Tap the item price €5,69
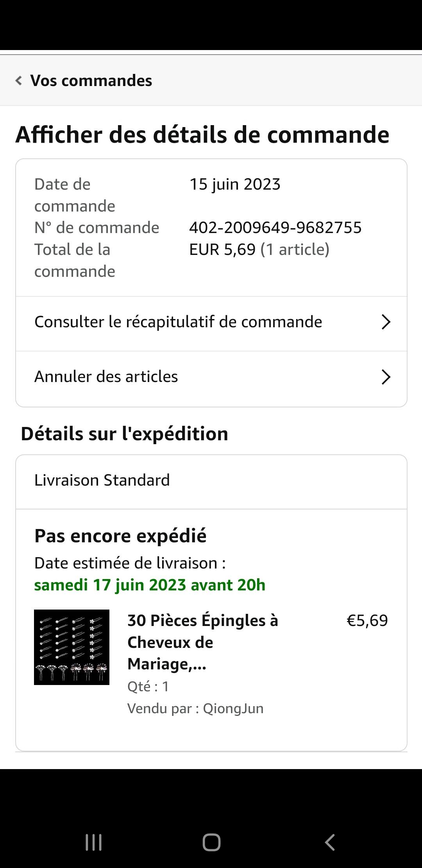The width and height of the screenshot is (422, 868). (x=367, y=621)
